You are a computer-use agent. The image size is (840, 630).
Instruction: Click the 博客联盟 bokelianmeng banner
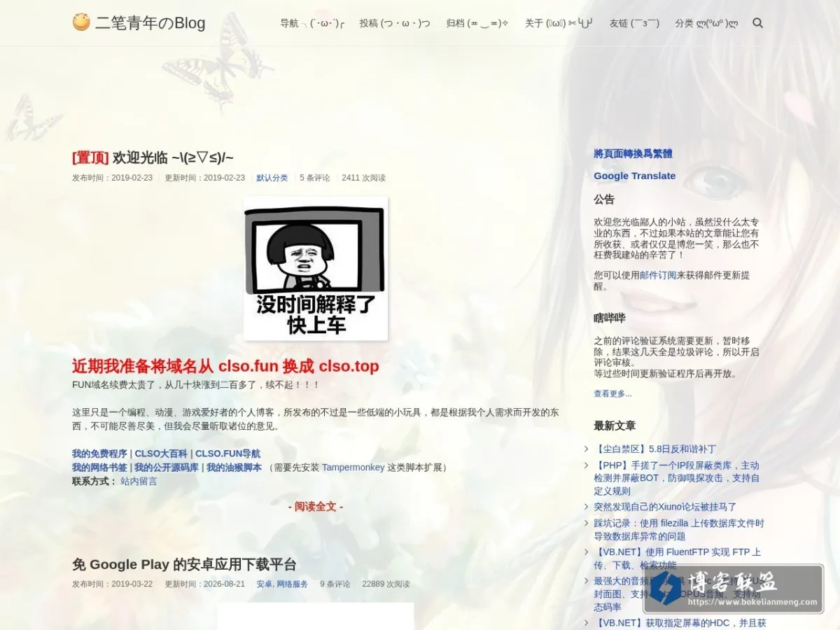tap(734, 589)
